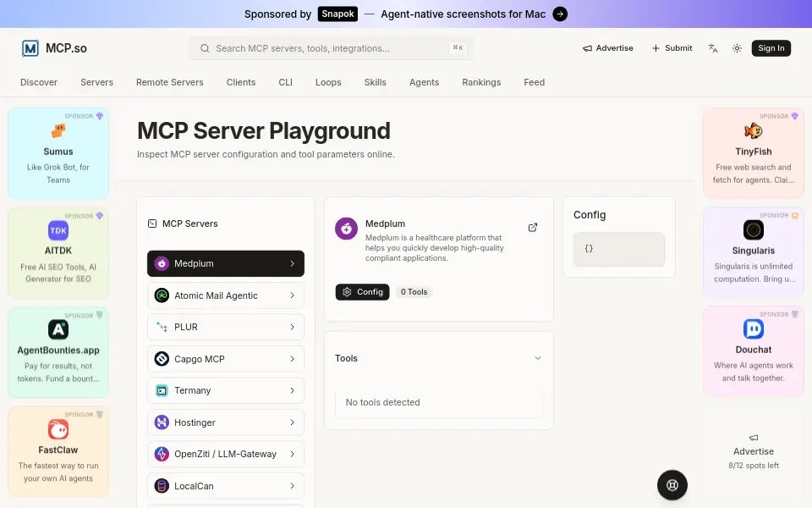Screen dimensions: 812x508
Task: Click the PLUR server icon
Action: (162, 327)
